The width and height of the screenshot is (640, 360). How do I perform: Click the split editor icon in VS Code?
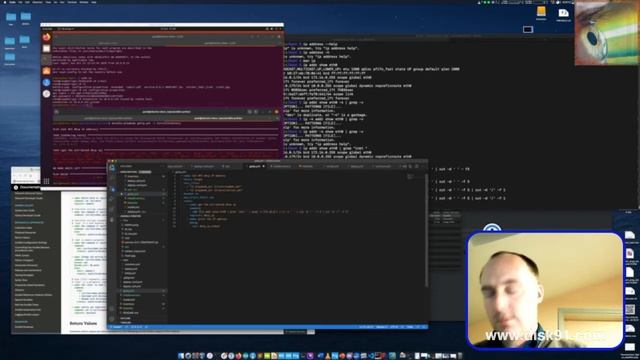417,167
